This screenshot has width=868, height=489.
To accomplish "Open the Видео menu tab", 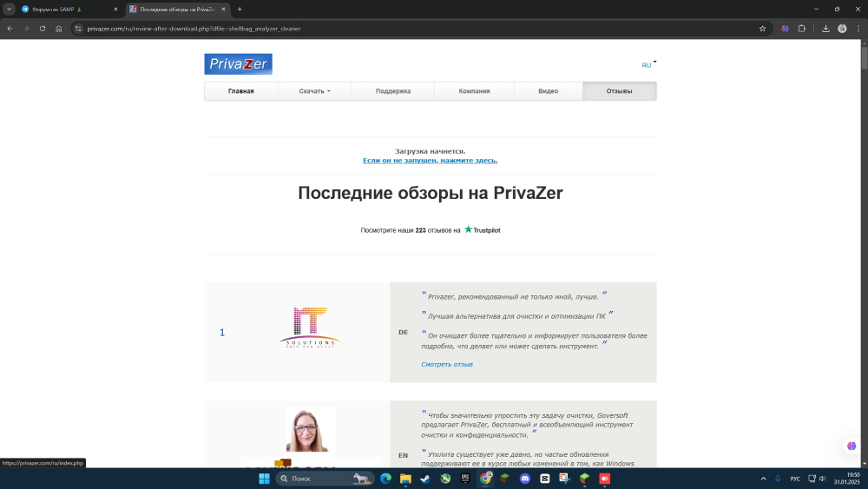I will 548,91.
